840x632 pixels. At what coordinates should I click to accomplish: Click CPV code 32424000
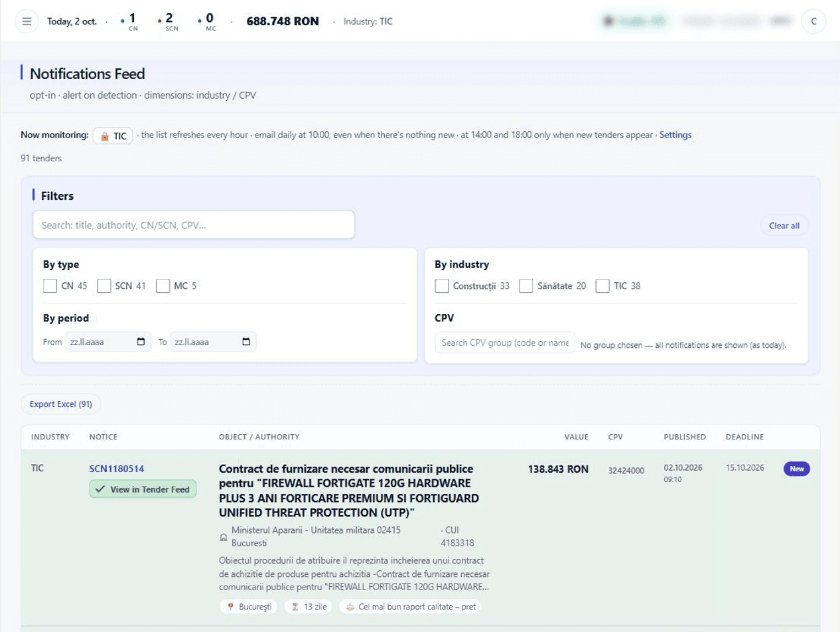[x=626, y=471]
